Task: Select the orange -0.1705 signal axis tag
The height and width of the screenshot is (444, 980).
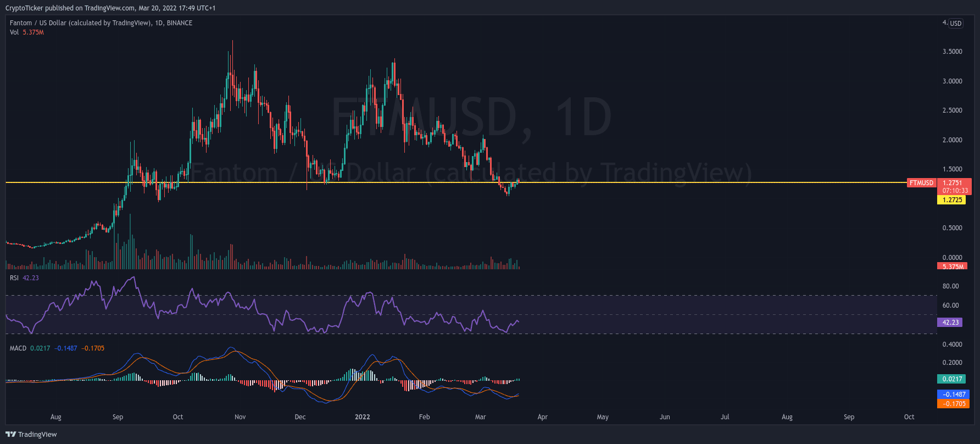Action: (x=954, y=404)
